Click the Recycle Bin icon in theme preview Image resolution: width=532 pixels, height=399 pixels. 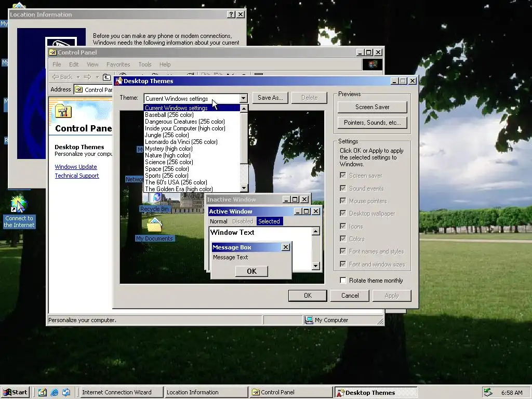[x=157, y=197]
